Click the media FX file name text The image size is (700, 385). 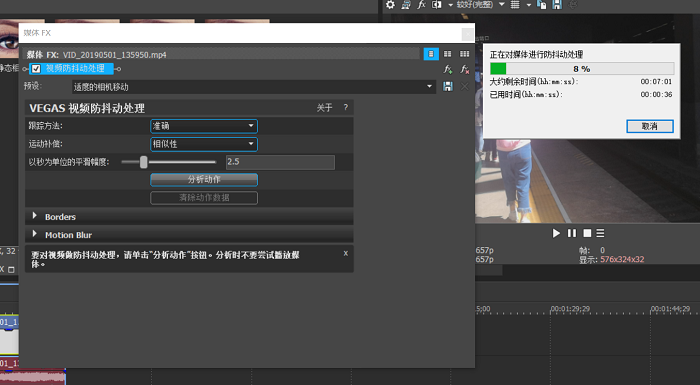(x=115, y=55)
